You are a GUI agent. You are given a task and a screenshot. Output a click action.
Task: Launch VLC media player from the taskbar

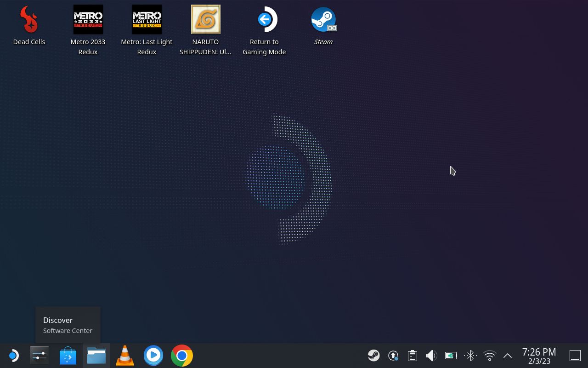point(125,356)
